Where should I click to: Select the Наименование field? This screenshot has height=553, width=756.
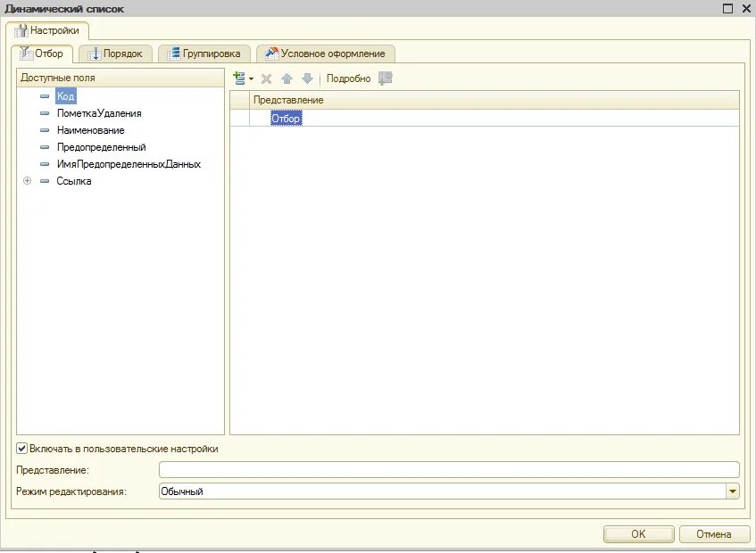[x=91, y=130]
